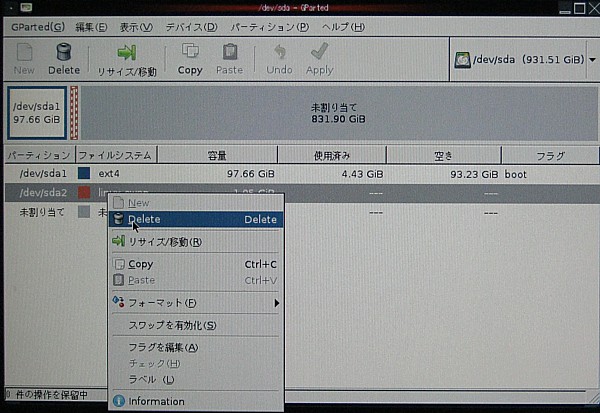Viewport: 600px width, 413px height.
Task: Click the 4.43 GiB used cell
Action: [362, 174]
